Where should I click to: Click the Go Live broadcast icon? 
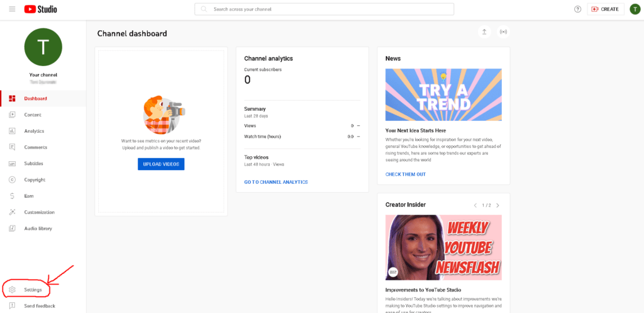point(502,32)
